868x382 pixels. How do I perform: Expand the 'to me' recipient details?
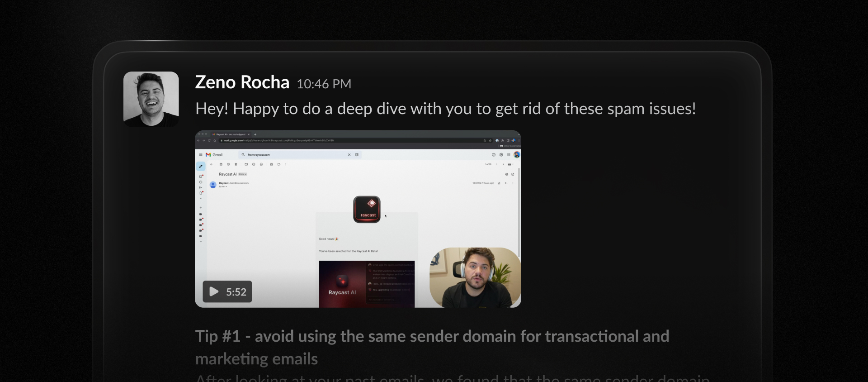pos(226,186)
